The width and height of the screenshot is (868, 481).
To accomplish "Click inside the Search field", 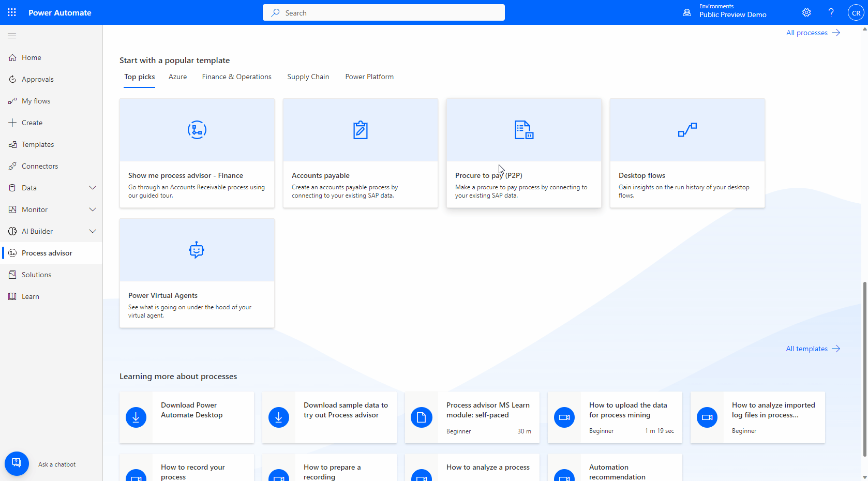I will (383, 12).
